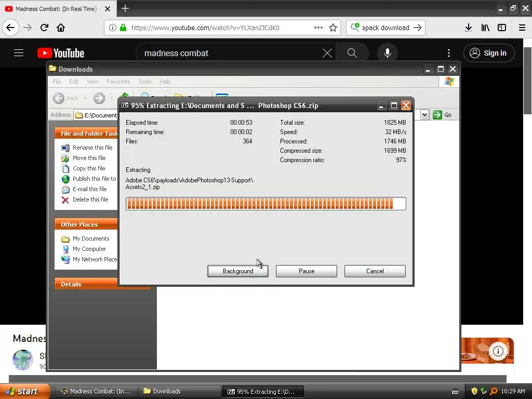Viewport: 532px width, 399px height.
Task: Click Delete this file task
Action: click(85, 199)
